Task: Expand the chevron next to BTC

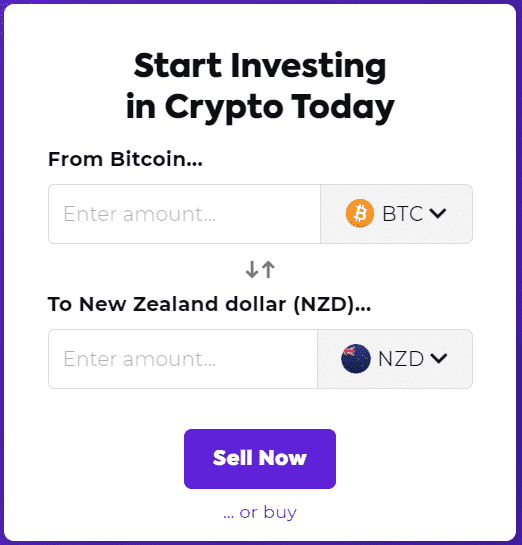Action: 438,213
